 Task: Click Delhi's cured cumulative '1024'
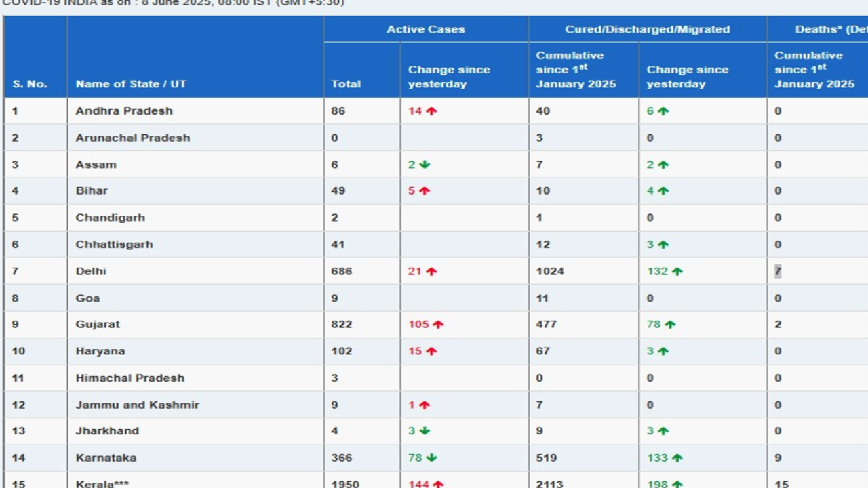(550, 272)
